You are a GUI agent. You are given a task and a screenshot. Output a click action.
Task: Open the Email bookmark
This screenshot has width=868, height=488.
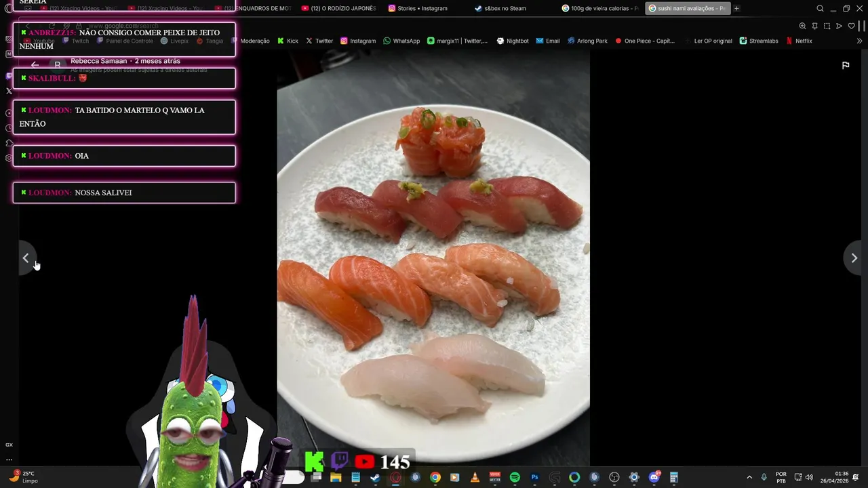(548, 41)
